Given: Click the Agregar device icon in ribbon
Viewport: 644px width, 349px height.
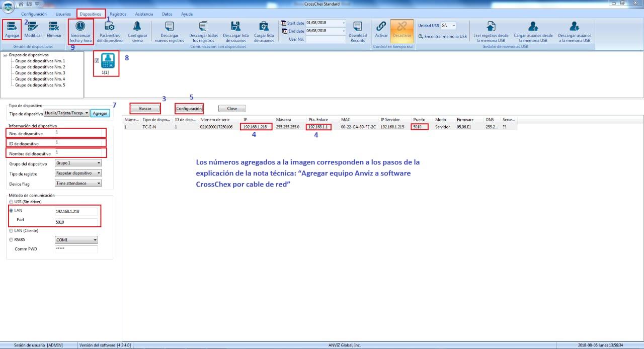Looking at the screenshot, I should [x=11, y=27].
